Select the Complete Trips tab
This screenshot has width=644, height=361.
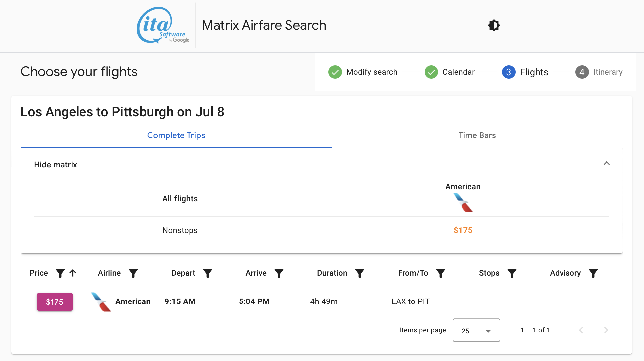pyautogui.click(x=176, y=135)
